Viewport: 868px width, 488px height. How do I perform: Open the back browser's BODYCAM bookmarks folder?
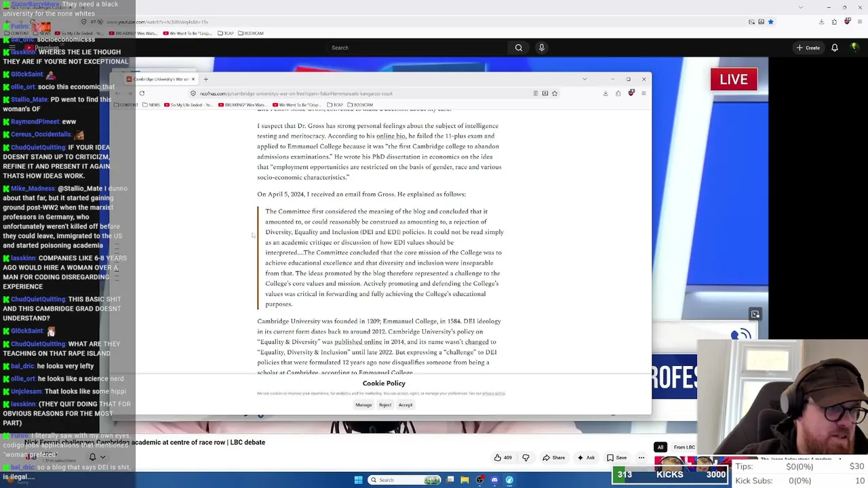click(251, 33)
